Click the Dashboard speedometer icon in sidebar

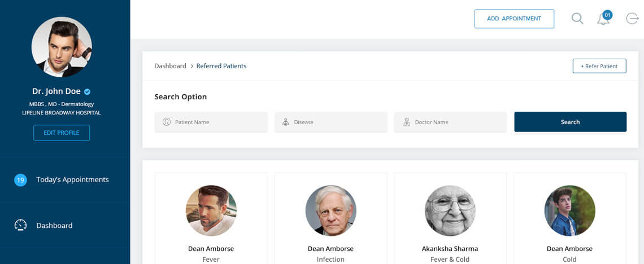20,225
